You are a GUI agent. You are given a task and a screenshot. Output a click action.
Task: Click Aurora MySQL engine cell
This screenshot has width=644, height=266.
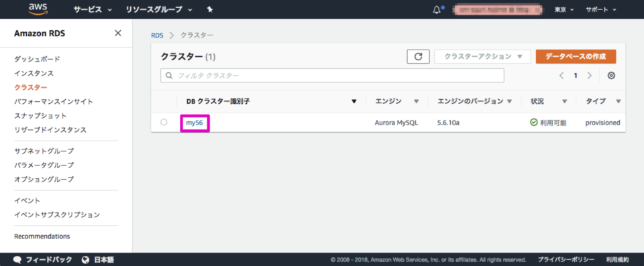click(x=396, y=123)
